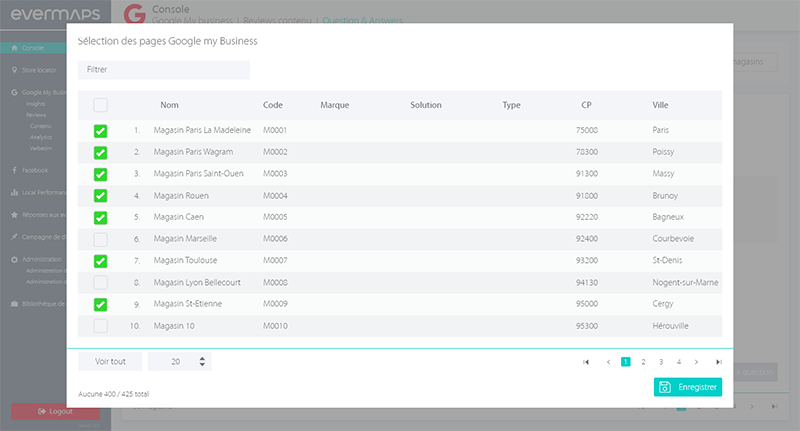Viewport: 800px width, 431px height.
Task: Go to the previous page arrow
Action: tap(607, 362)
